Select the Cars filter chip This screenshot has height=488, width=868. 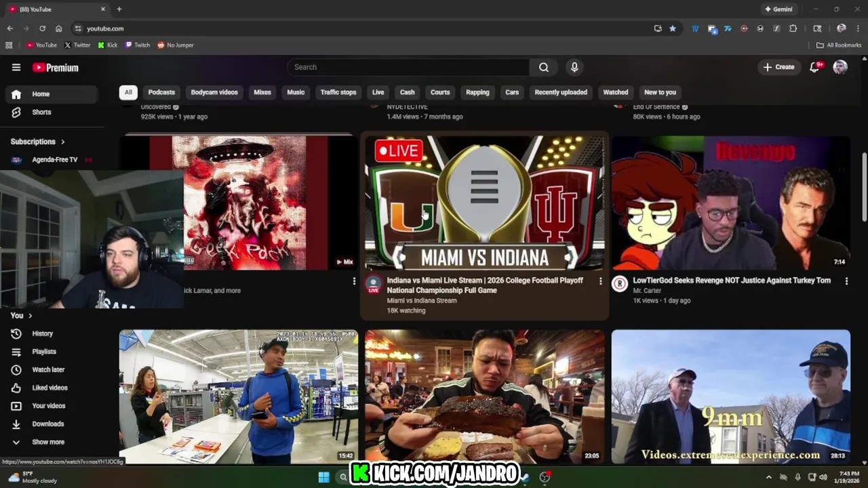tap(512, 92)
